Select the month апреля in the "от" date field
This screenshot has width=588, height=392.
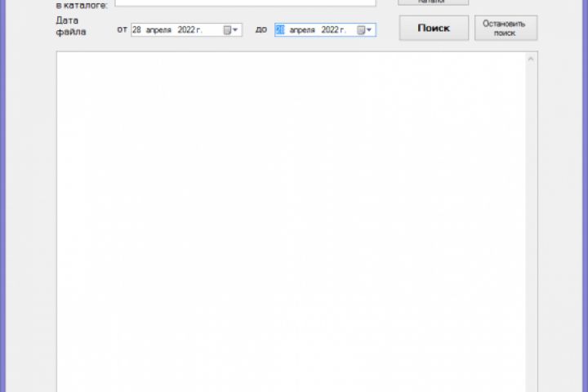pyautogui.click(x=158, y=30)
